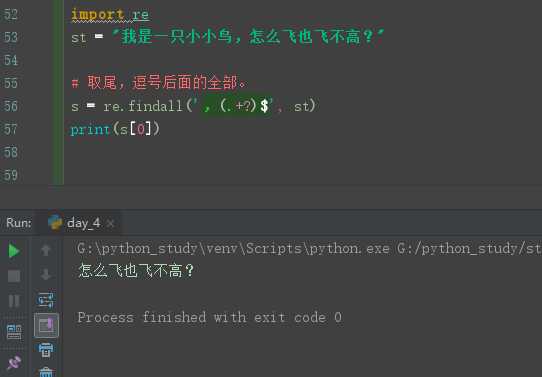This screenshot has width=542, height=377.
Task: Close the day_4 run tab
Action: point(110,224)
